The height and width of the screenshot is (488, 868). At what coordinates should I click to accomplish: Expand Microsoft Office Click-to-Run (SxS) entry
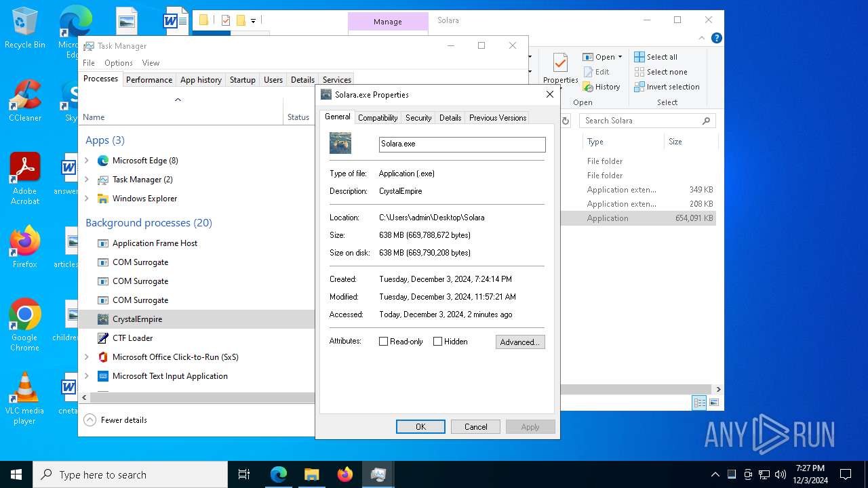click(x=87, y=357)
